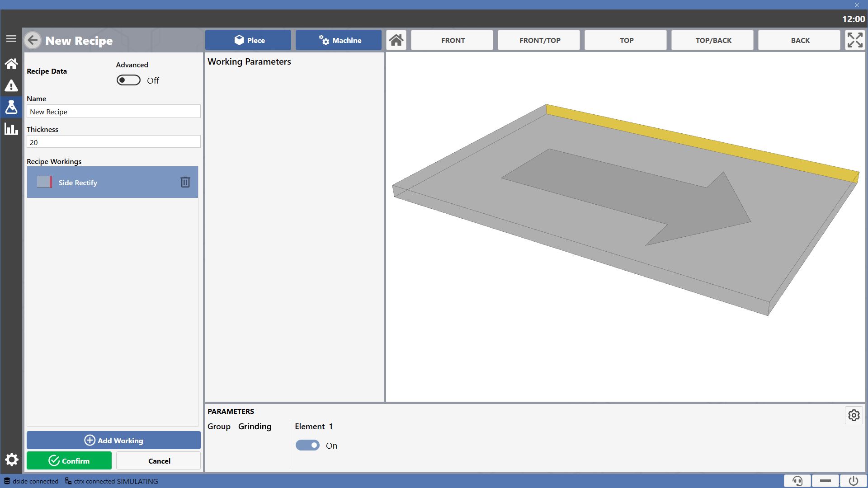868x488 pixels.
Task: Select the Side Rectify working row
Action: coord(113,182)
